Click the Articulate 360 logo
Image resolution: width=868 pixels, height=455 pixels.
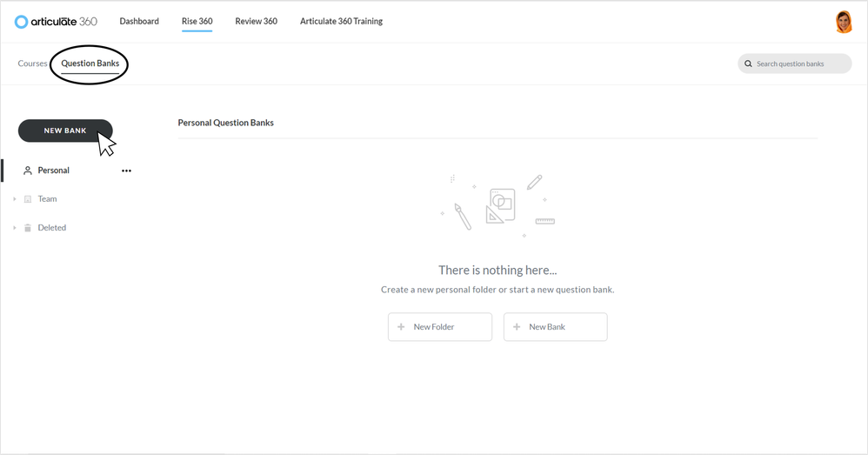click(x=56, y=22)
